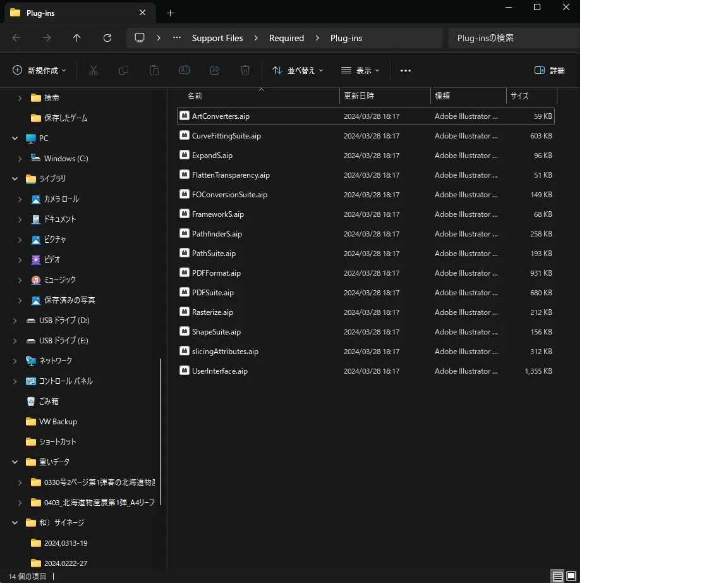This screenshot has height=583, width=728.
Task: Expand the chevron after Required breadcrumb
Action: (318, 38)
